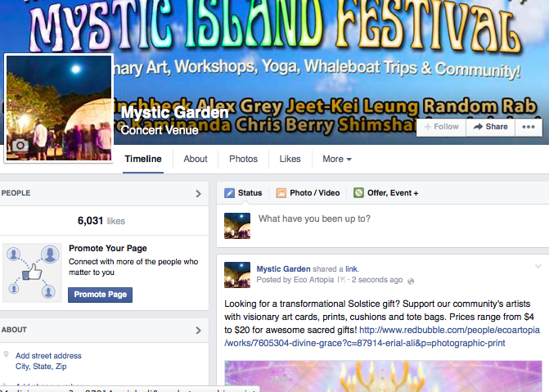Image resolution: width=549 pixels, height=392 pixels.
Task: Click the Offer, Event + icon
Action: [358, 193]
